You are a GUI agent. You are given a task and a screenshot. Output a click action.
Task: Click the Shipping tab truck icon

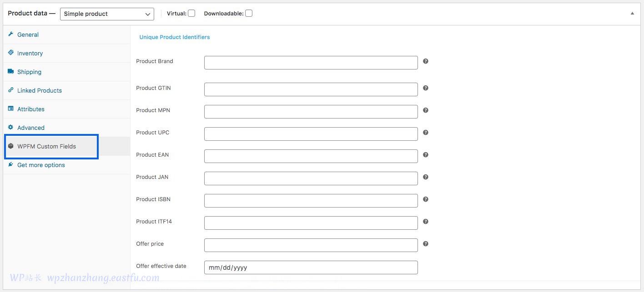pos(11,71)
